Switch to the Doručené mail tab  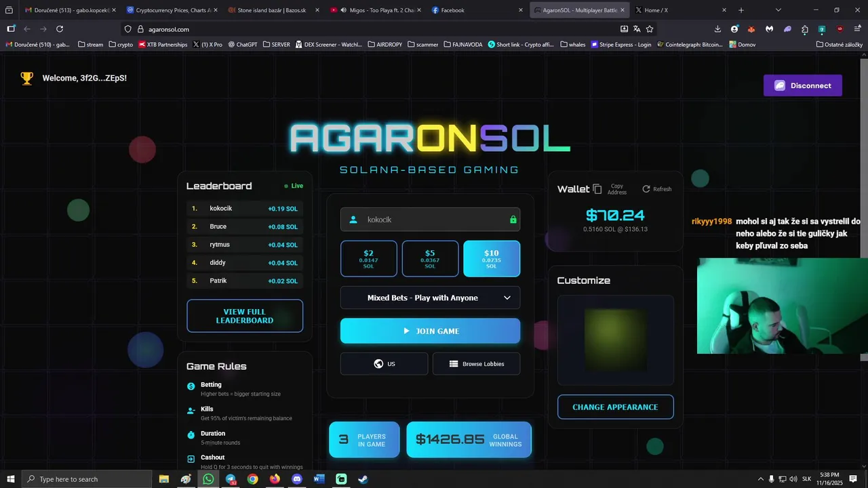69,10
